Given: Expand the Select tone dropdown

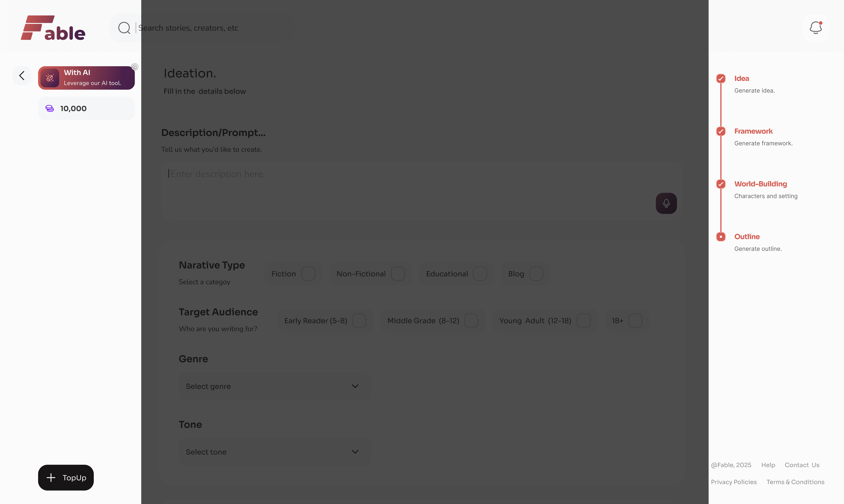Looking at the screenshot, I should 275,452.
